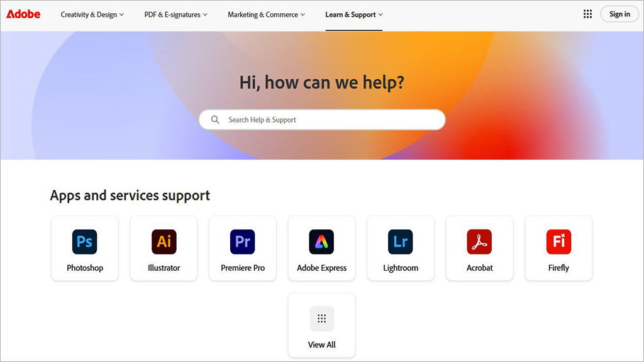Click the search magnifier icon

click(x=215, y=120)
